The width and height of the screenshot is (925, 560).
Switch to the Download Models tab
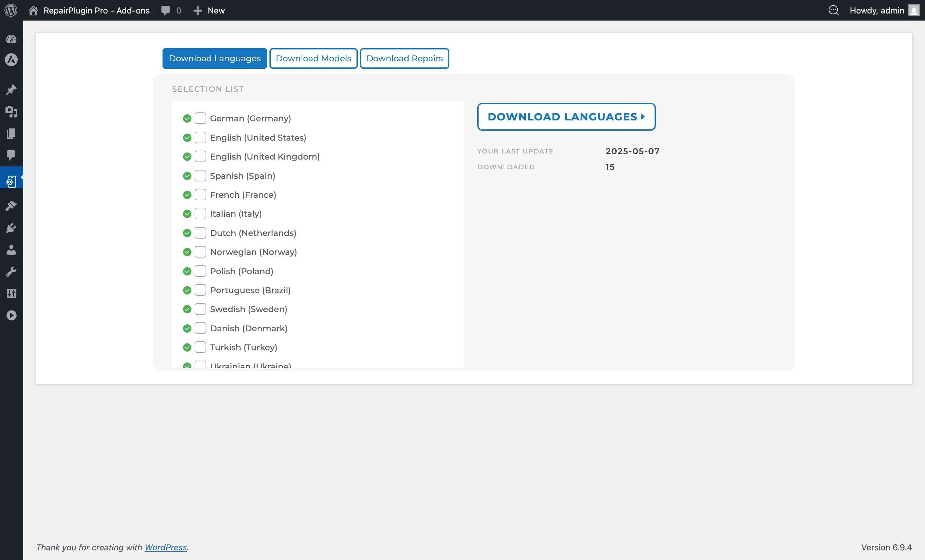[313, 58]
